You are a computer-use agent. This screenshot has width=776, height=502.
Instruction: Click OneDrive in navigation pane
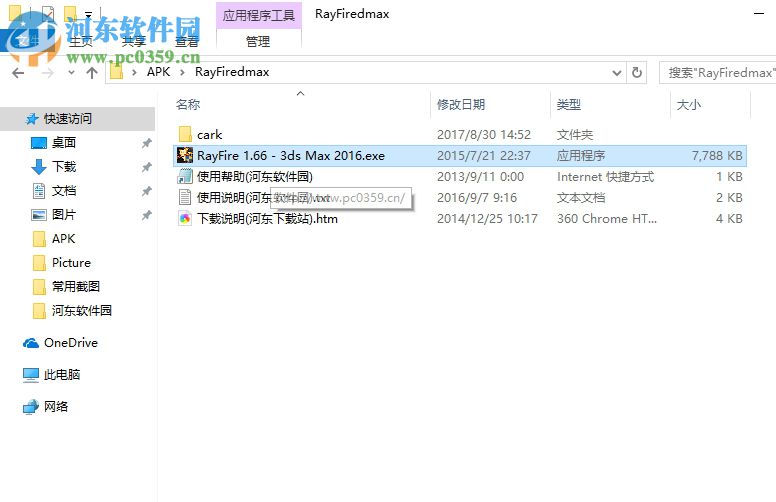(x=71, y=343)
